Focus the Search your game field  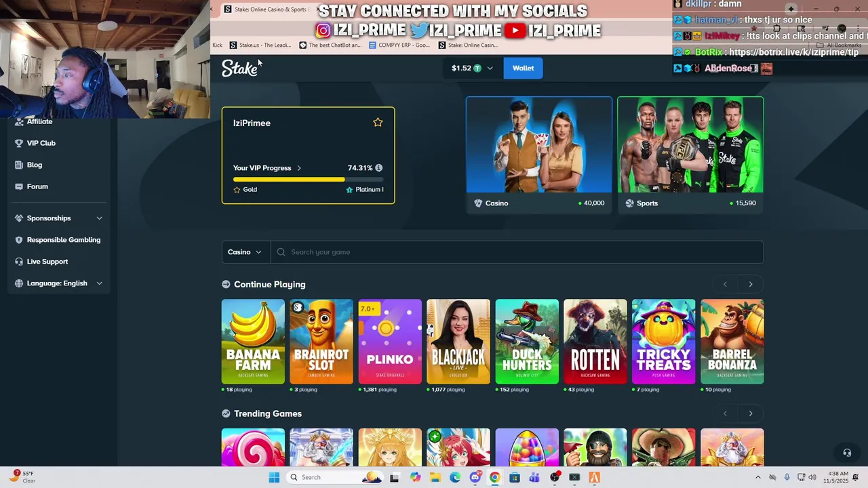coord(517,252)
